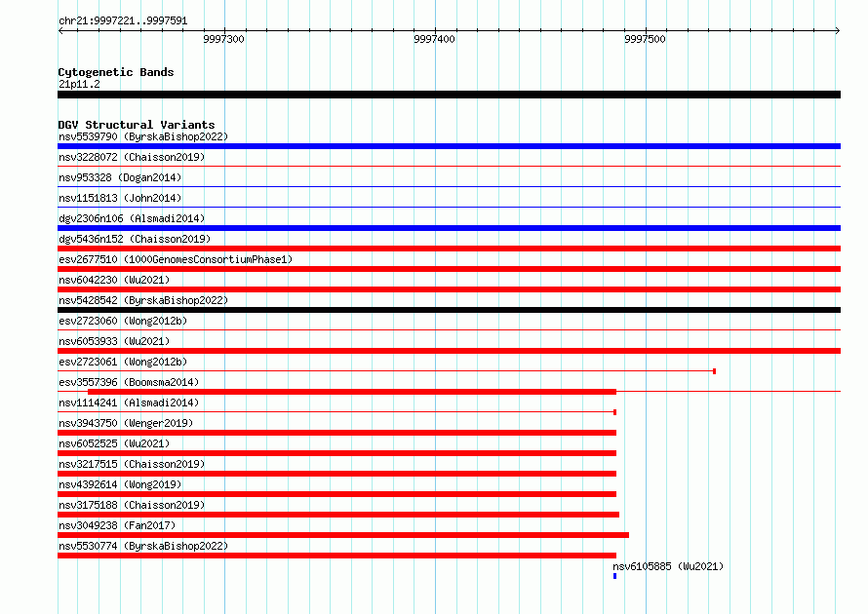
Task: Click the nsv1114241 (Alsmadi2014) label
Action: tap(129, 403)
